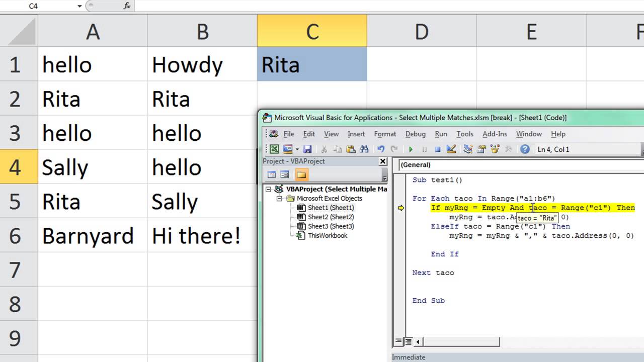644x362 pixels.
Task: Run the macro with the green play icon
Action: click(411, 149)
